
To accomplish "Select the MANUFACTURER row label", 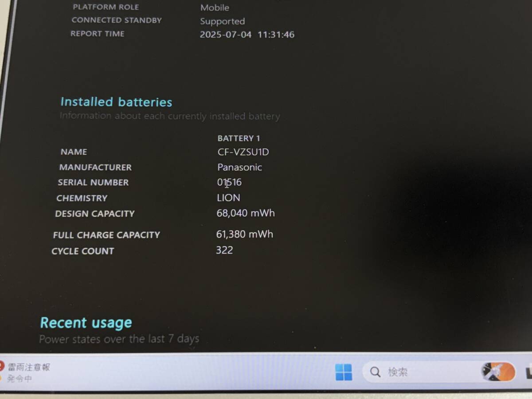I will tap(95, 168).
